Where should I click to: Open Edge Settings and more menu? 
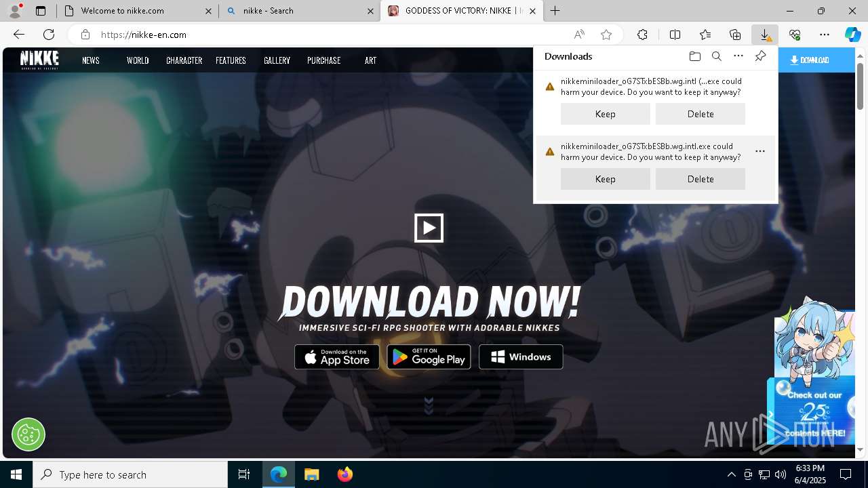(825, 35)
